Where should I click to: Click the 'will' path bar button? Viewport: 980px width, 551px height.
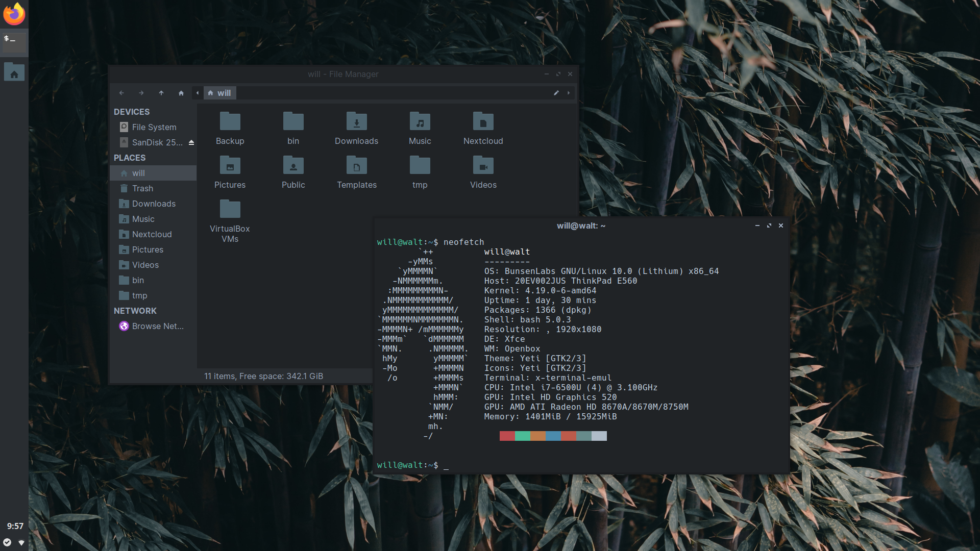(220, 93)
